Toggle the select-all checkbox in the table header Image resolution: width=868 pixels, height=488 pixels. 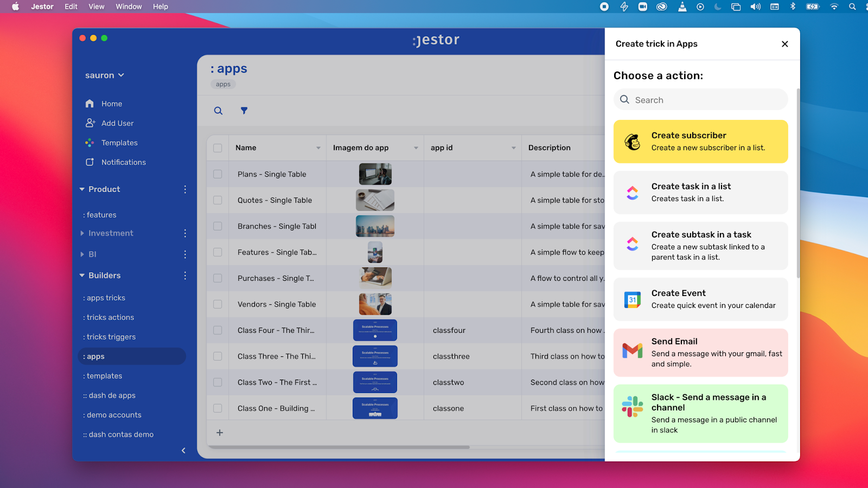pos(218,148)
